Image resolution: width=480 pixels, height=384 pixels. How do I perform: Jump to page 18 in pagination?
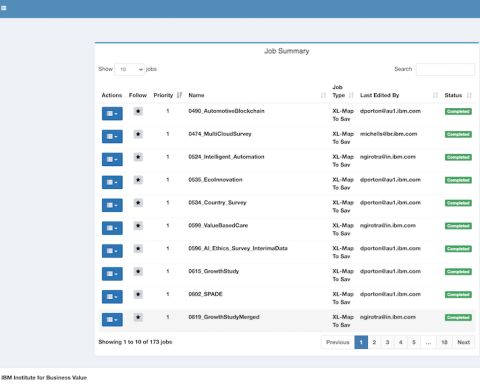[444, 342]
